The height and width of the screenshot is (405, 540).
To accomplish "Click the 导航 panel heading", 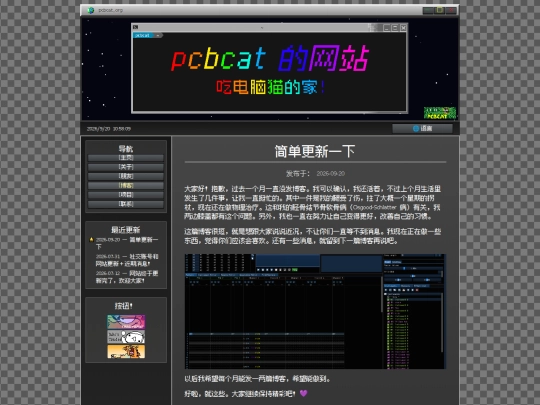I will 126,149.
